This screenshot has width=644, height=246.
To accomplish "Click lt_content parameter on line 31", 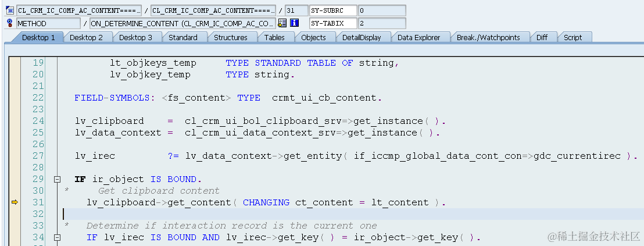I will 400,202.
